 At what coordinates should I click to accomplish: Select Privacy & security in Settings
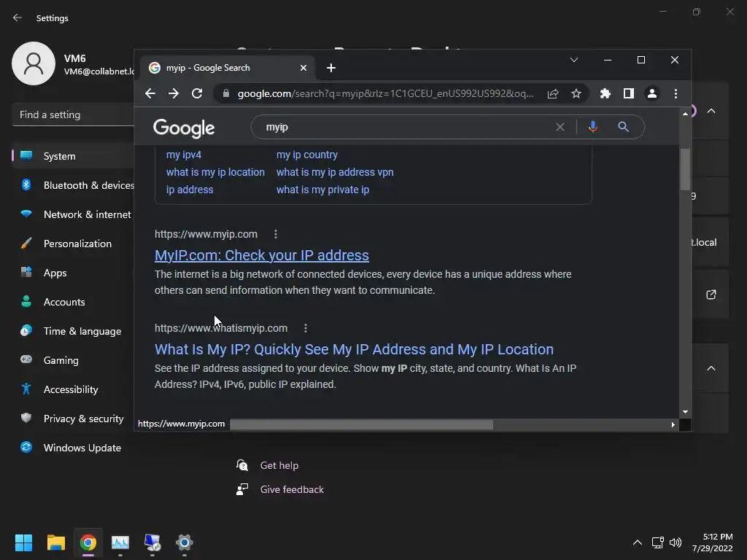click(x=73, y=419)
